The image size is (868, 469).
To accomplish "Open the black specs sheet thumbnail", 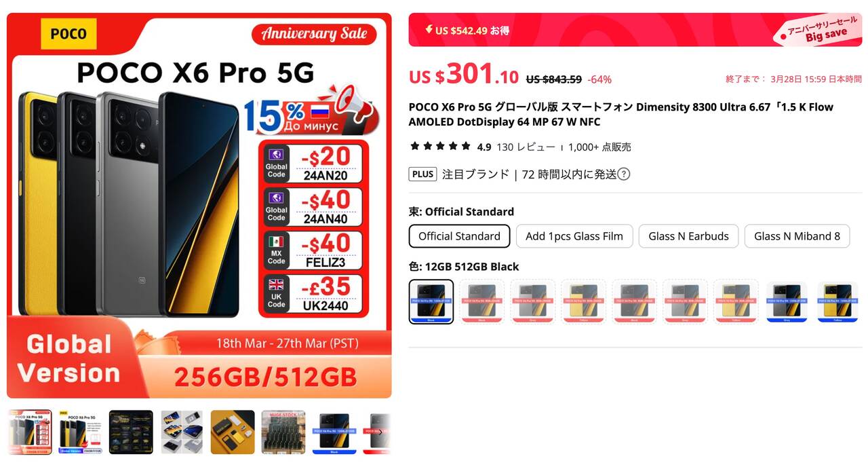I will click(131, 432).
